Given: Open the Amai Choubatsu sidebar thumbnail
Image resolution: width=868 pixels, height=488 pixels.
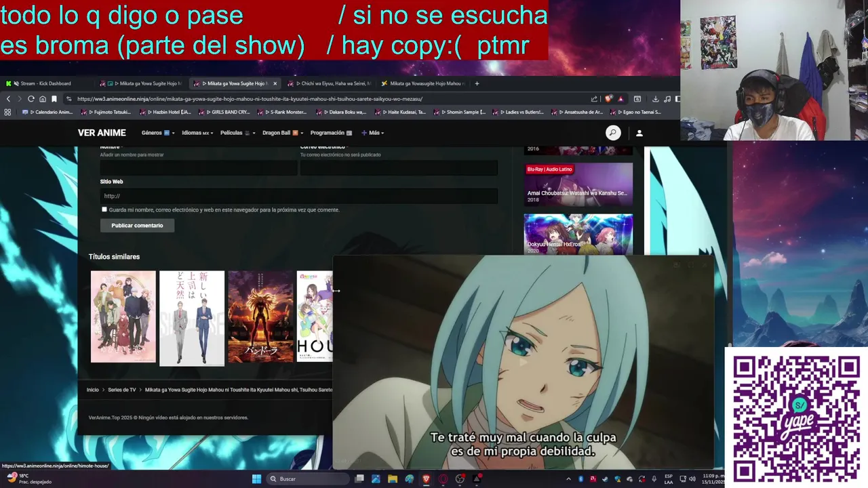Looking at the screenshot, I should point(578,183).
